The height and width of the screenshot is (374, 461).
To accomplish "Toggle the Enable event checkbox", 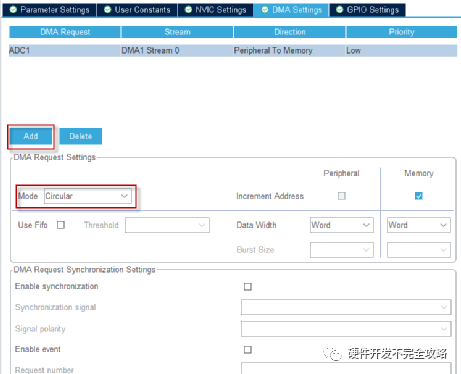I will (248, 350).
